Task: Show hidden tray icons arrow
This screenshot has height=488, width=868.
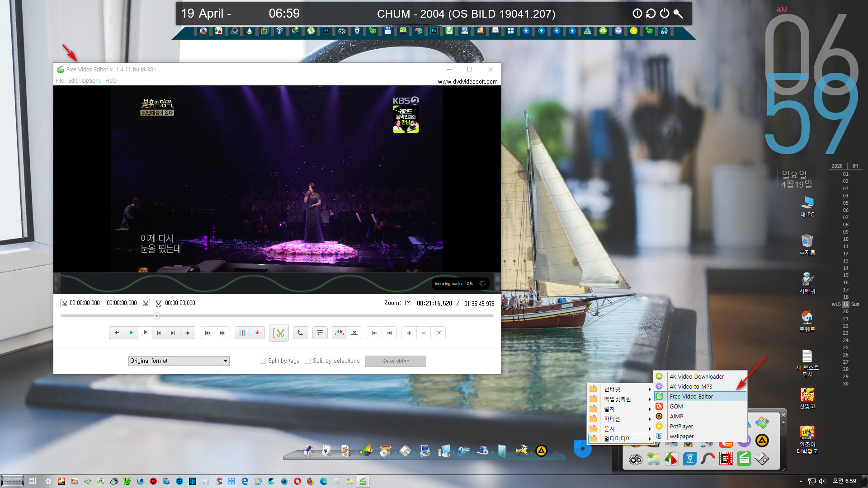Action: 801,481
